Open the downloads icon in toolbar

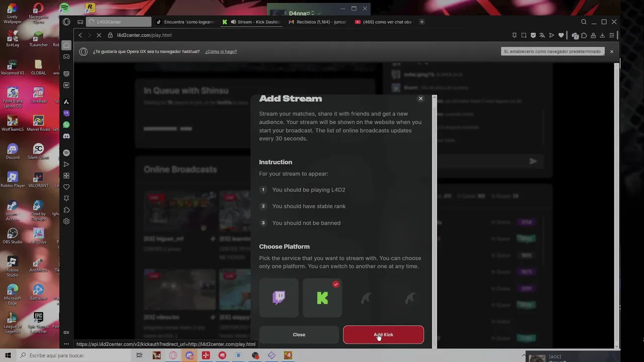602,35
